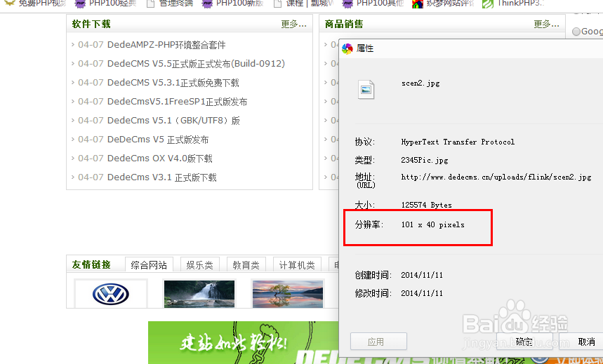
Task: Switch to the 计算机类 tab
Action: click(297, 265)
